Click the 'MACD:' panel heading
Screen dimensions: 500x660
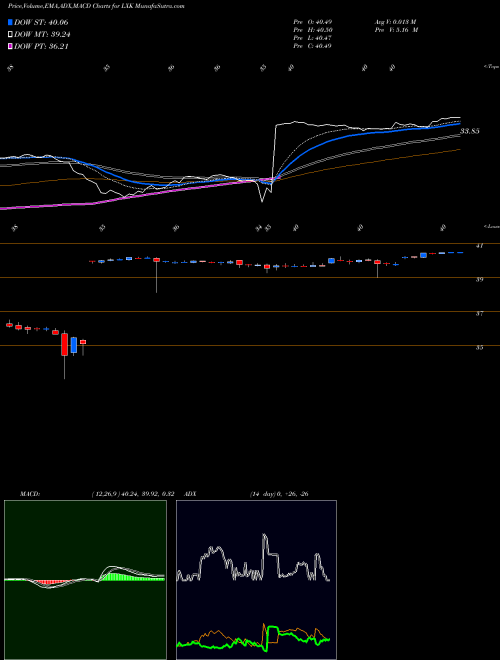coord(30,494)
